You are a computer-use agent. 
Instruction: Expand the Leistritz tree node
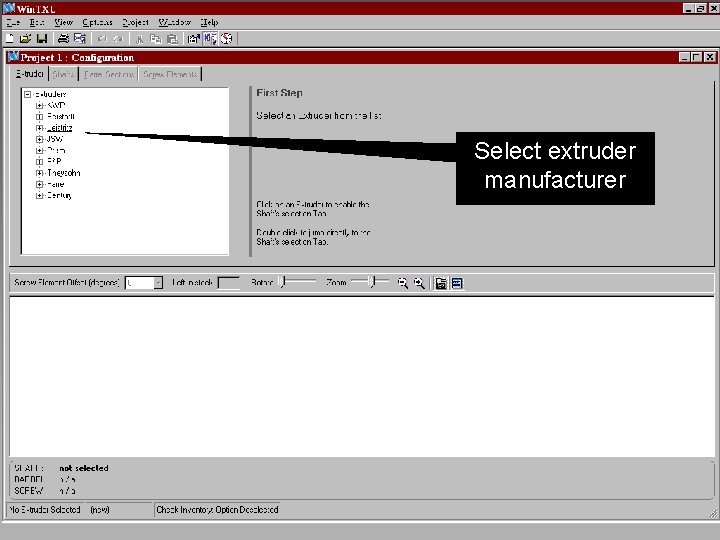[x=39, y=128]
